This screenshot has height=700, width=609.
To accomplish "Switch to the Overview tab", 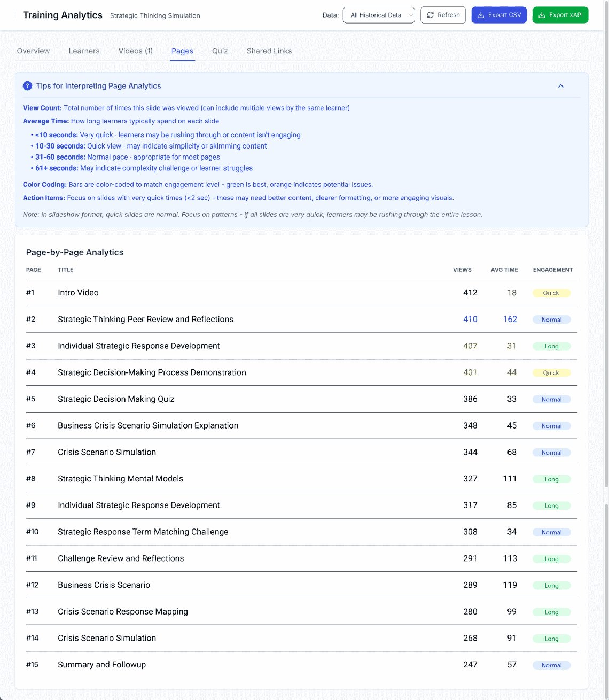I will coord(33,51).
